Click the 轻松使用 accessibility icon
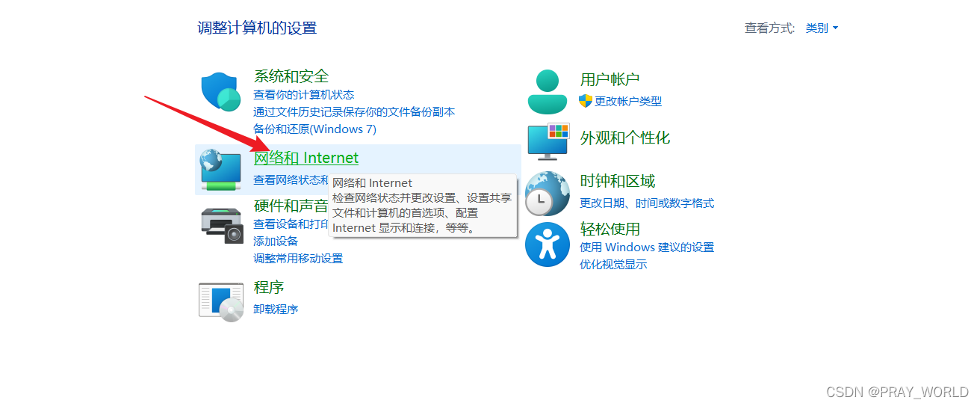 coord(548,244)
